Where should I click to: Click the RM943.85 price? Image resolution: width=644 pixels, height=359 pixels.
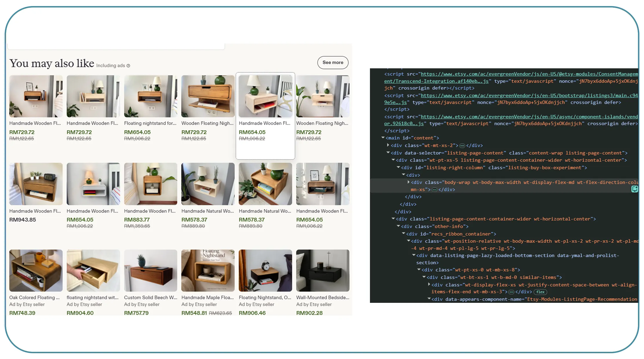[x=23, y=220]
